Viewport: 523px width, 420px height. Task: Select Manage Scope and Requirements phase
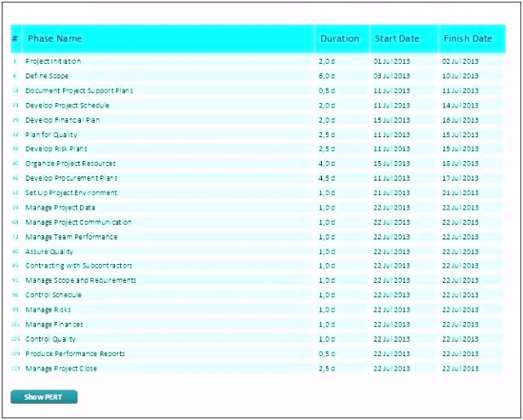[x=257, y=280]
